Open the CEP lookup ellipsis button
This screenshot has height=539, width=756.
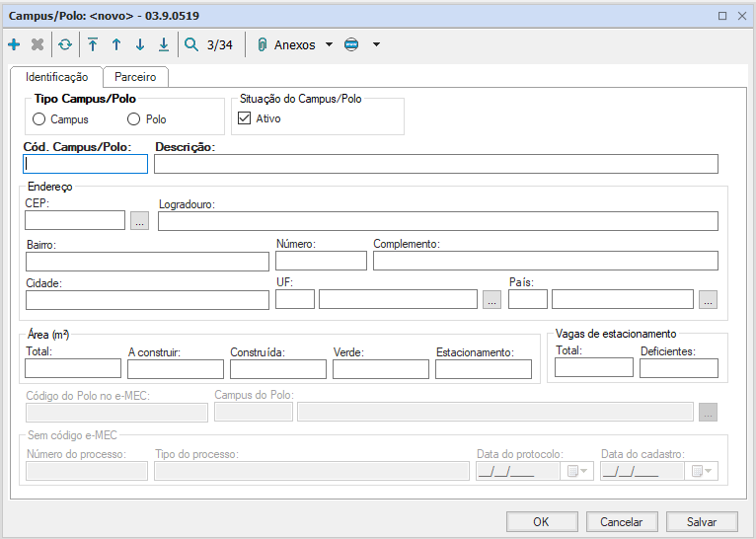pos(139,221)
